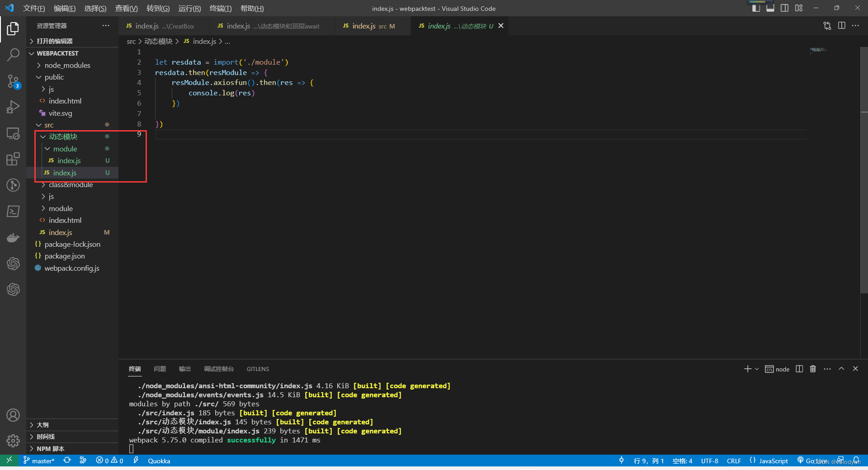Open the Run and Debug view
This screenshot has width=868, height=470.
click(13, 107)
